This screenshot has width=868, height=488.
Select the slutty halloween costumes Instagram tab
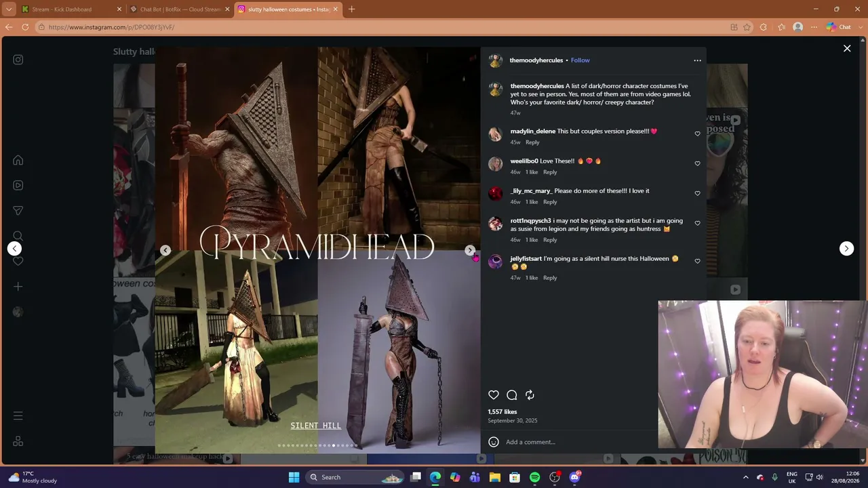click(288, 9)
